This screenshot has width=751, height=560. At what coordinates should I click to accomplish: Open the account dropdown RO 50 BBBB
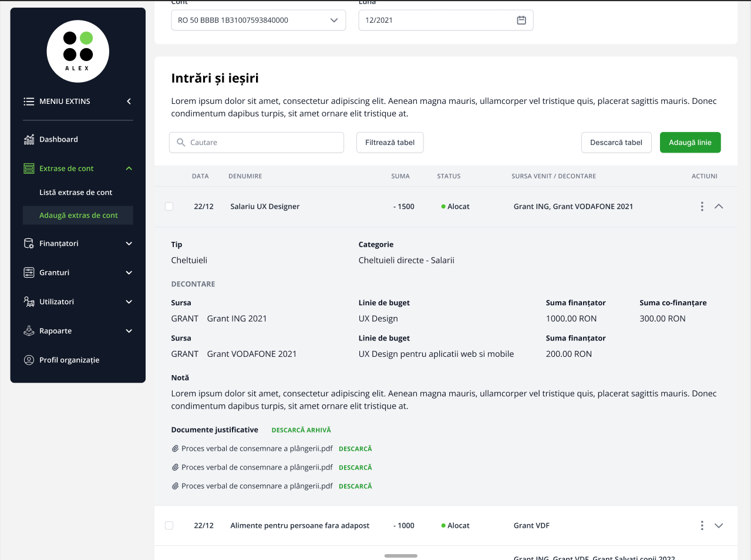coord(258,20)
